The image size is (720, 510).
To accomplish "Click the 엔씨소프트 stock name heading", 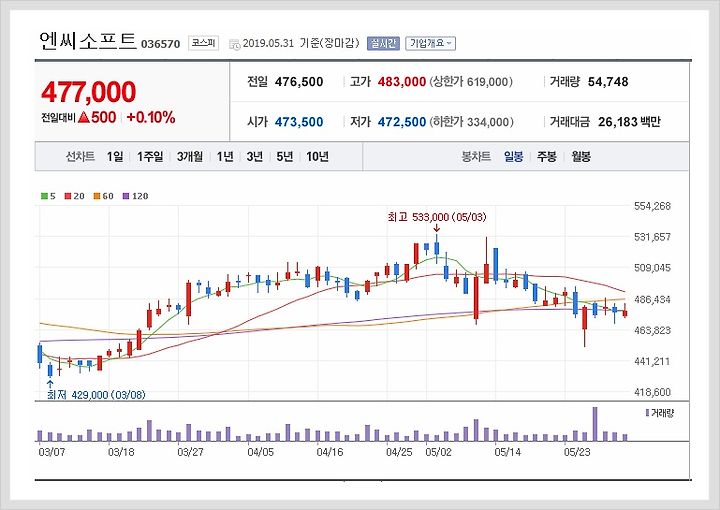I will coord(88,41).
